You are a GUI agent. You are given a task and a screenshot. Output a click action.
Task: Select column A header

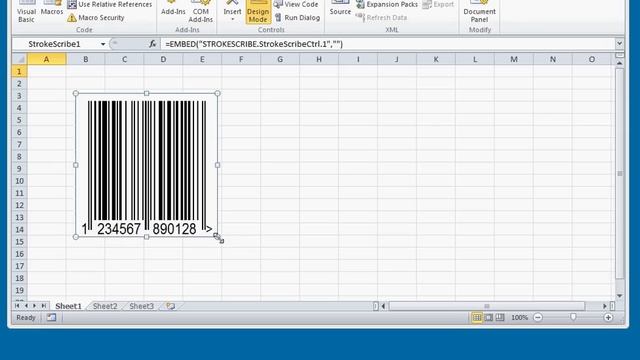[47, 60]
